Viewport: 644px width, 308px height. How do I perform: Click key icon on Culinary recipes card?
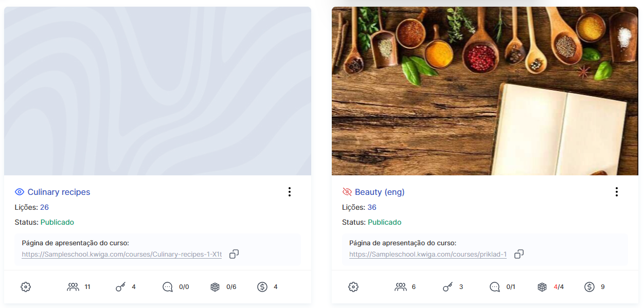[x=120, y=287]
